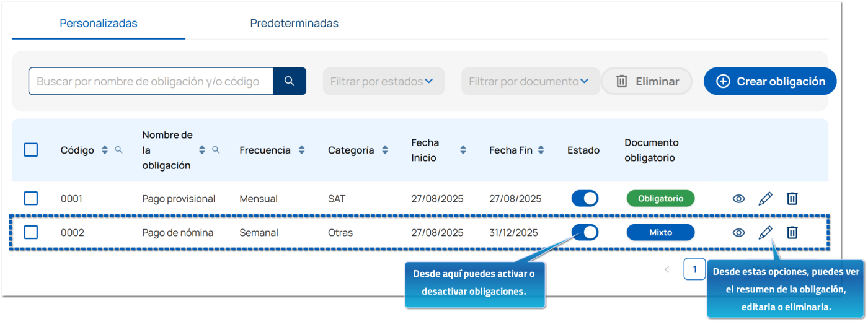The width and height of the screenshot is (868, 322).
Task: Click the search icon beside Código
Action: [x=118, y=150]
